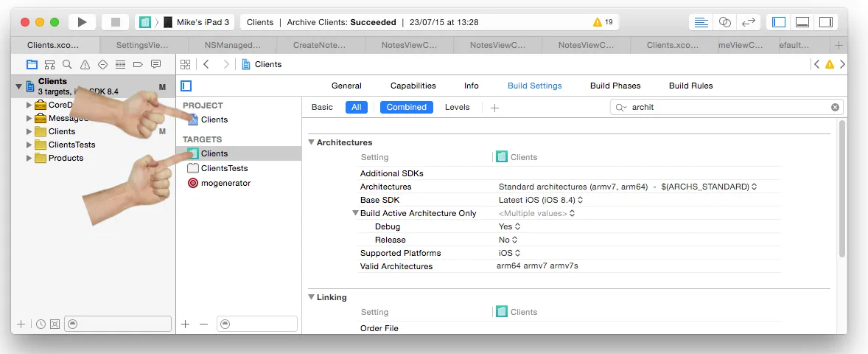This screenshot has width=868, height=354.
Task: Expand the Products folder triangle
Action: coord(29,158)
